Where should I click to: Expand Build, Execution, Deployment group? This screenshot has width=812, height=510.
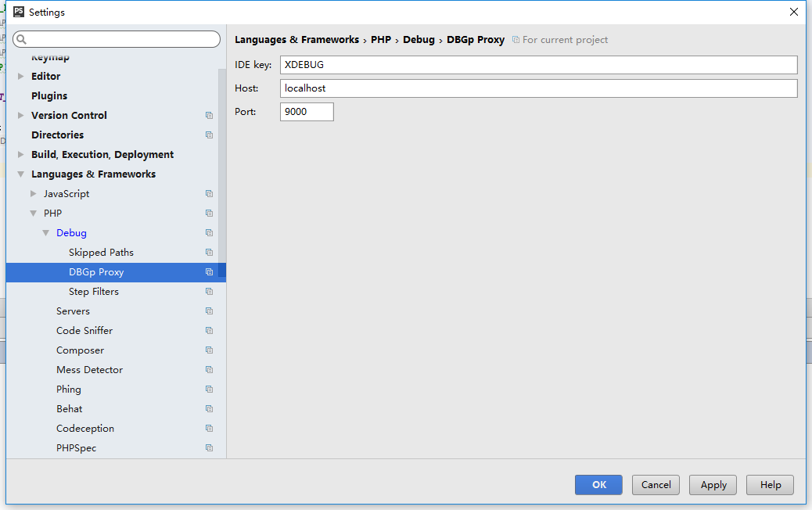pyautogui.click(x=20, y=154)
